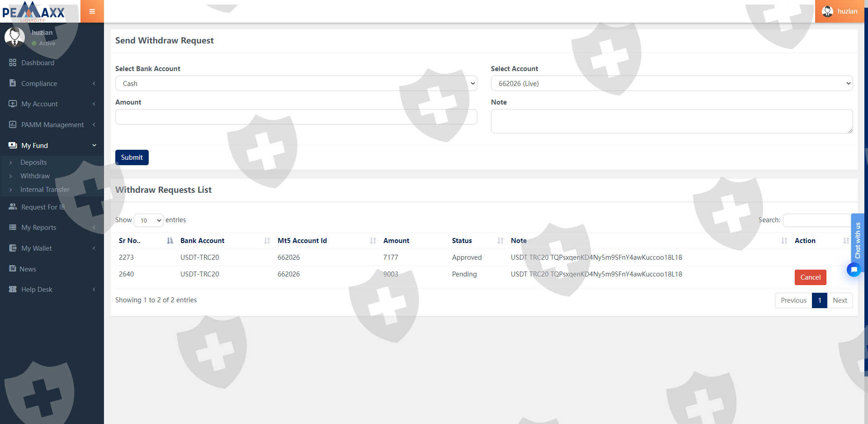Click the News newspaper icon

click(x=13, y=269)
